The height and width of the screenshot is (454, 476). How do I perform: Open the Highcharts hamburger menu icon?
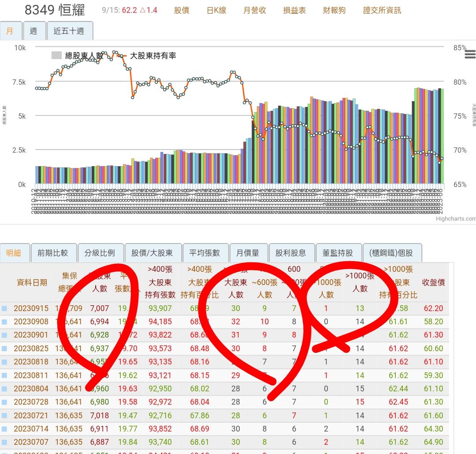click(470, 54)
